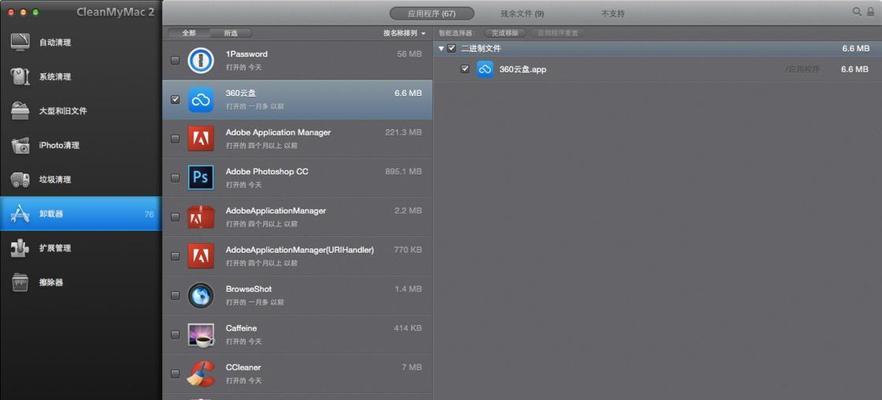The height and width of the screenshot is (400, 882).
Task: Switch to the 不支持 tab
Action: [x=613, y=14]
